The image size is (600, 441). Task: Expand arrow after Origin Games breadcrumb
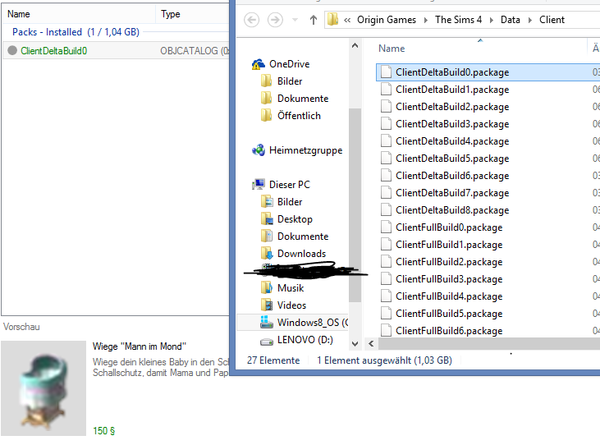pyautogui.click(x=426, y=20)
